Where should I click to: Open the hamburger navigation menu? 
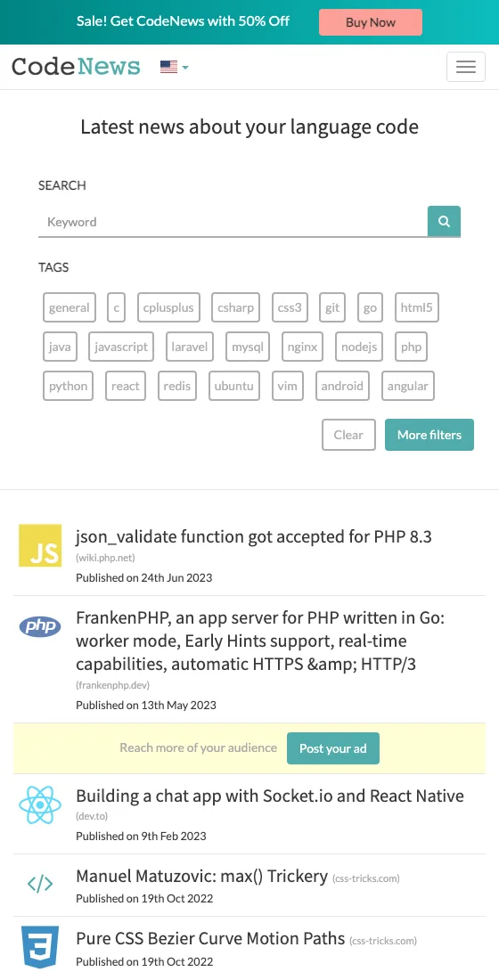(465, 67)
